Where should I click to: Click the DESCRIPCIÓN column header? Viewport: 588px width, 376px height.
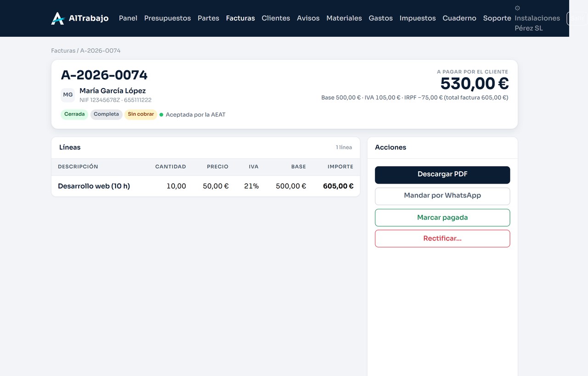pyautogui.click(x=78, y=167)
